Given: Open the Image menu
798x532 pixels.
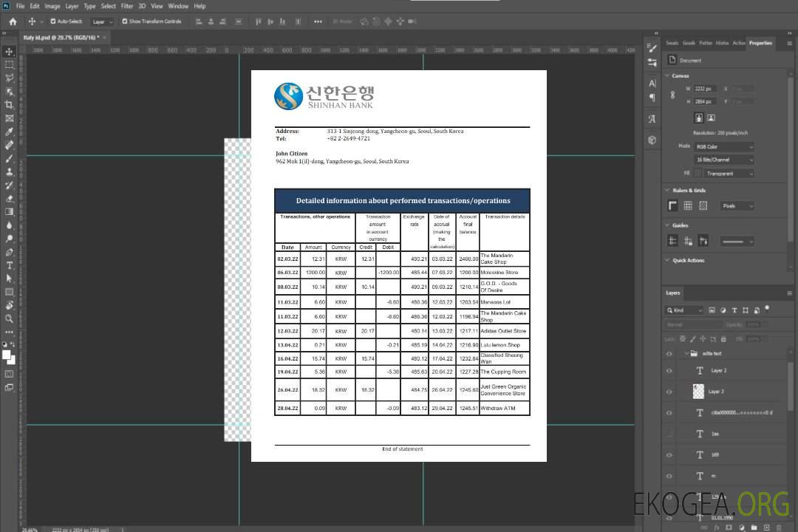Looking at the screenshot, I should pyautogui.click(x=52, y=6).
